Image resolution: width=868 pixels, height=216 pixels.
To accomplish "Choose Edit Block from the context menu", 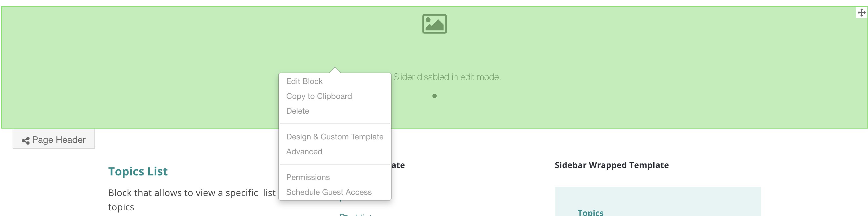I will coord(304,81).
